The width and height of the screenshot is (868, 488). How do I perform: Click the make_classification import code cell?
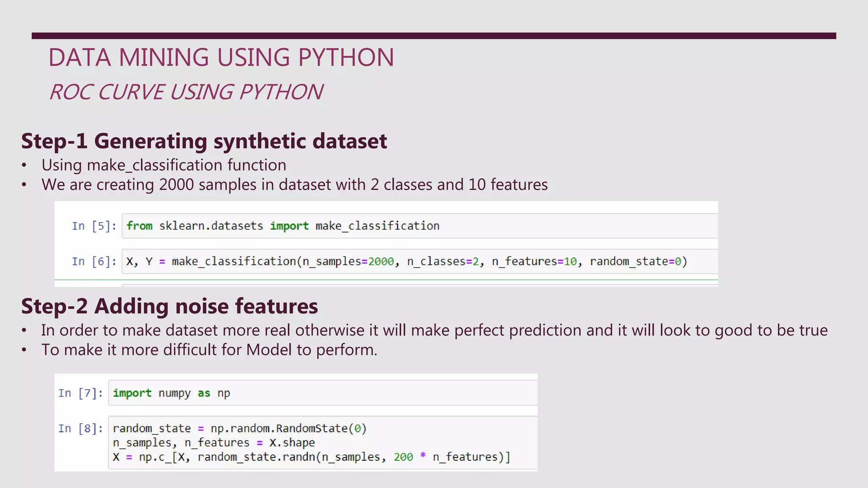[x=283, y=226]
